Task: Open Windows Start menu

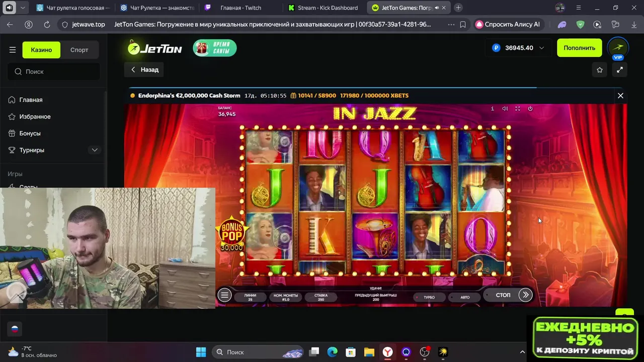Action: point(201,352)
